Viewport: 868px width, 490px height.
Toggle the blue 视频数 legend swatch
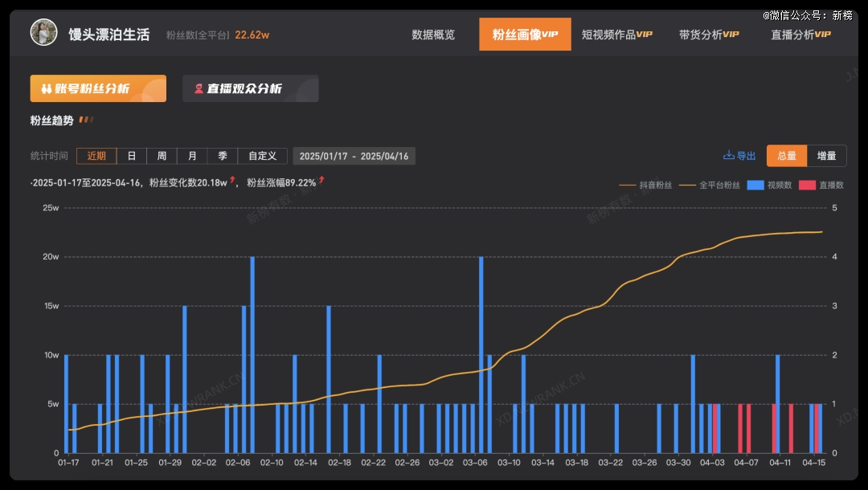pos(755,186)
